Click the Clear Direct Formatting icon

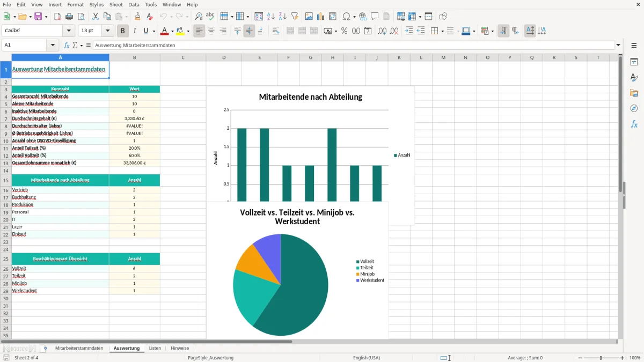[x=150, y=17]
